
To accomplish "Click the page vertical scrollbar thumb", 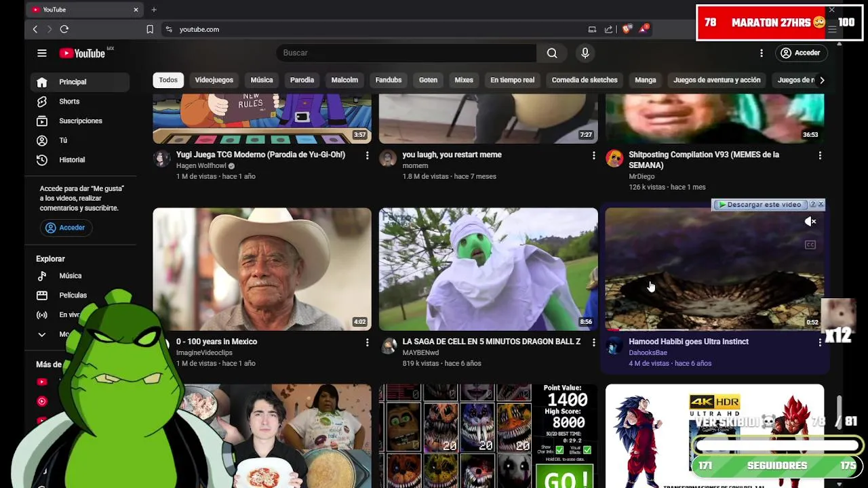I will click(x=839, y=412).
